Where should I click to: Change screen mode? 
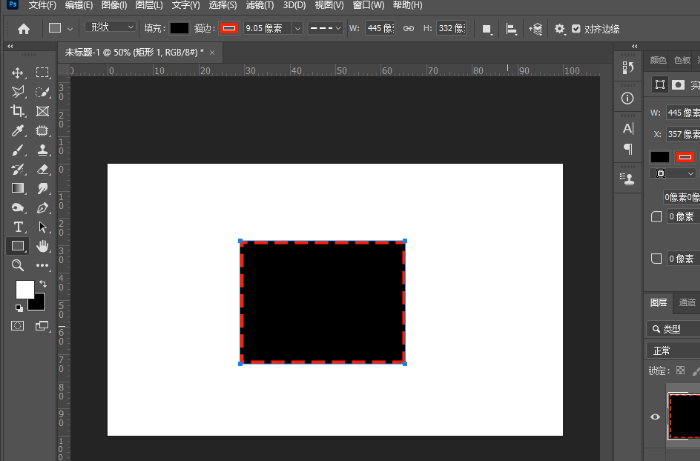(x=42, y=326)
